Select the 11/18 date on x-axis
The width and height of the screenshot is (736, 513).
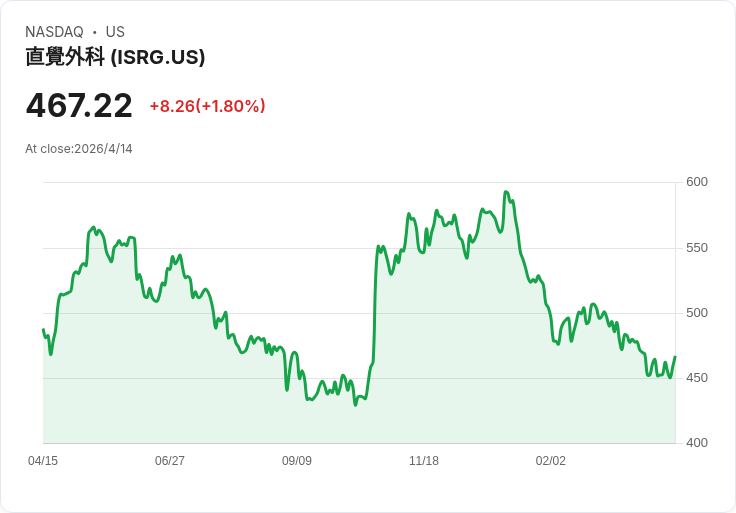[x=424, y=461]
